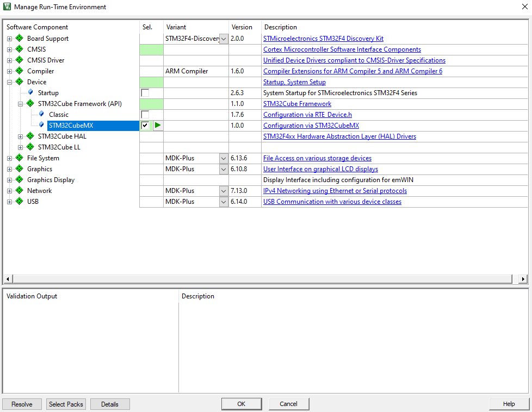532x412 pixels.
Task: Expand the STM32Cube LL node
Action: click(20, 147)
